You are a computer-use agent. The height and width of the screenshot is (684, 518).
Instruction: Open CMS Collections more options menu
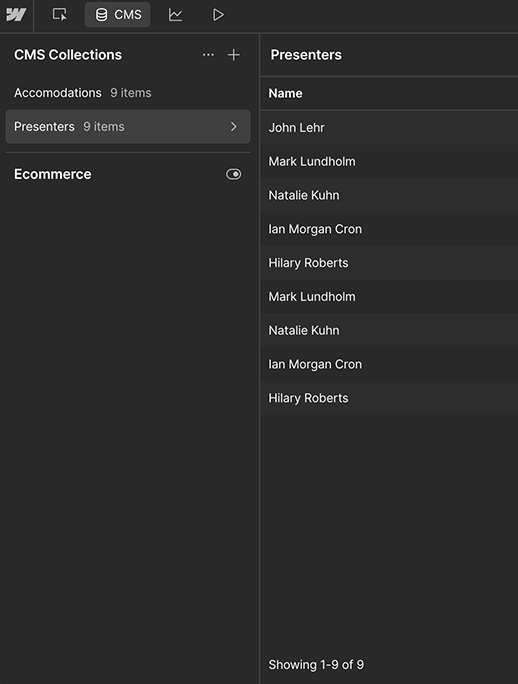(208, 55)
